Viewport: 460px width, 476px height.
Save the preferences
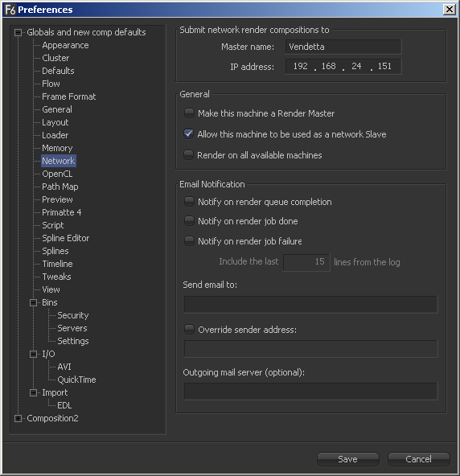pos(348,459)
